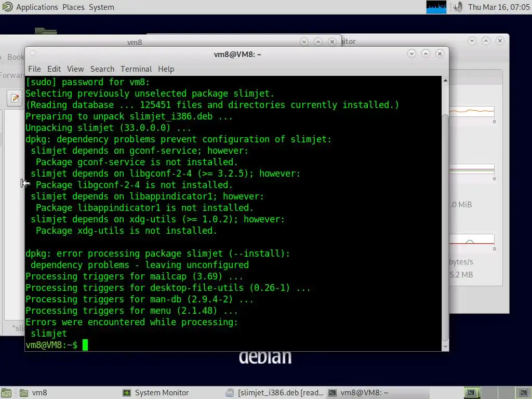Click the line 'Unpacking slimjet (33.0.0.0) ...'
This screenshot has height=399, width=532.
coord(108,128)
